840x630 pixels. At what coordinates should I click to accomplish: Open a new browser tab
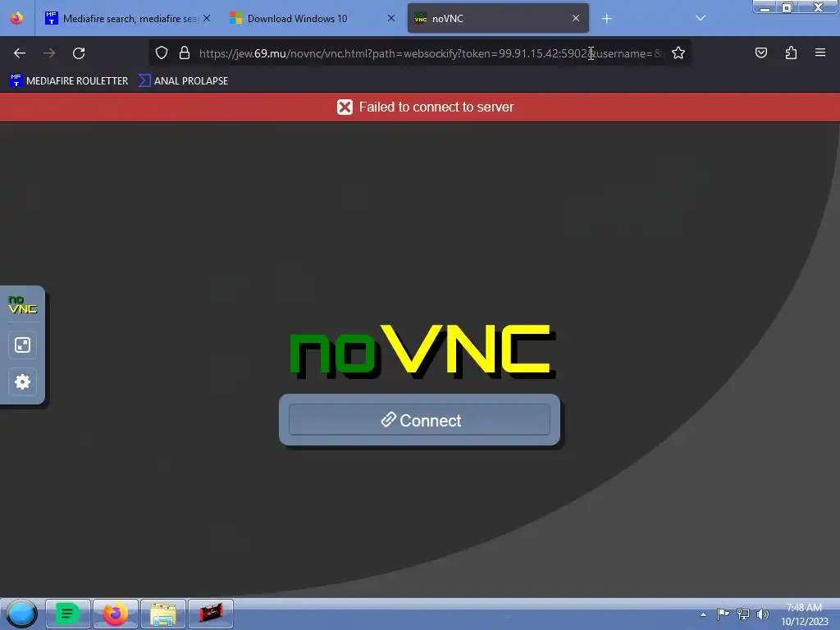click(x=606, y=19)
